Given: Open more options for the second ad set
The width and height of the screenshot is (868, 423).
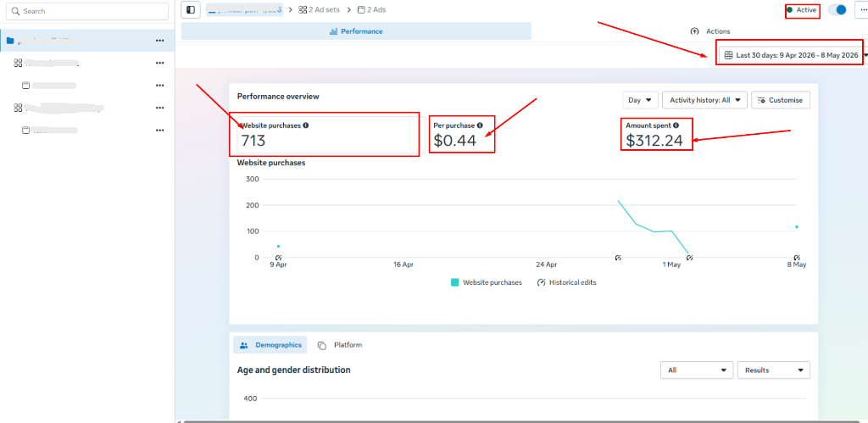Looking at the screenshot, I should click(160, 108).
